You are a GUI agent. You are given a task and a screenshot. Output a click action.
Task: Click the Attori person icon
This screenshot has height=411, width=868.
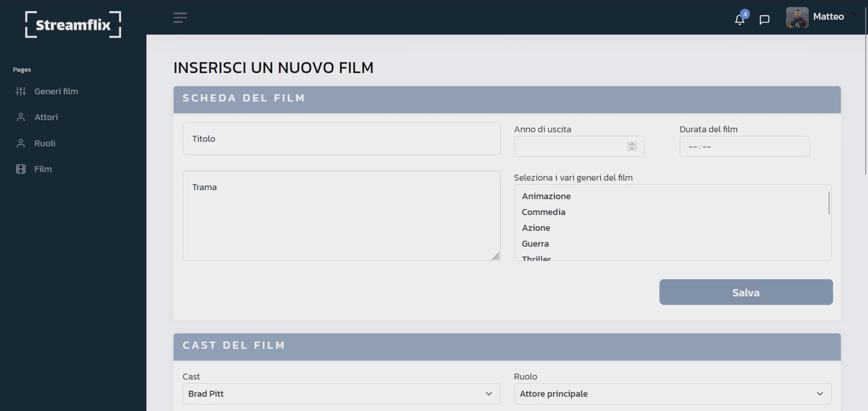(x=21, y=117)
